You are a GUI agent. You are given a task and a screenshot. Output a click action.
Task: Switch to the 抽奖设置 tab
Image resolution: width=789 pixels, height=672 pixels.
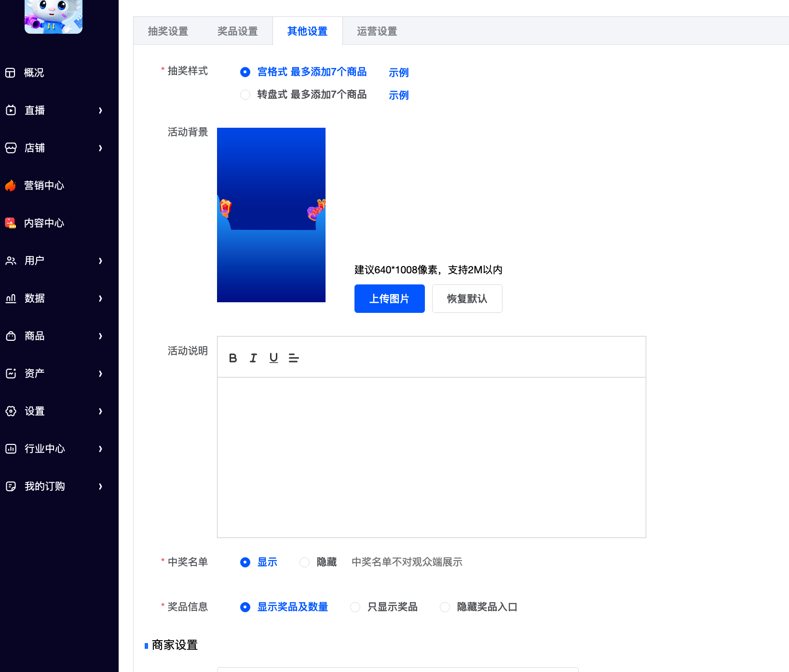168,31
